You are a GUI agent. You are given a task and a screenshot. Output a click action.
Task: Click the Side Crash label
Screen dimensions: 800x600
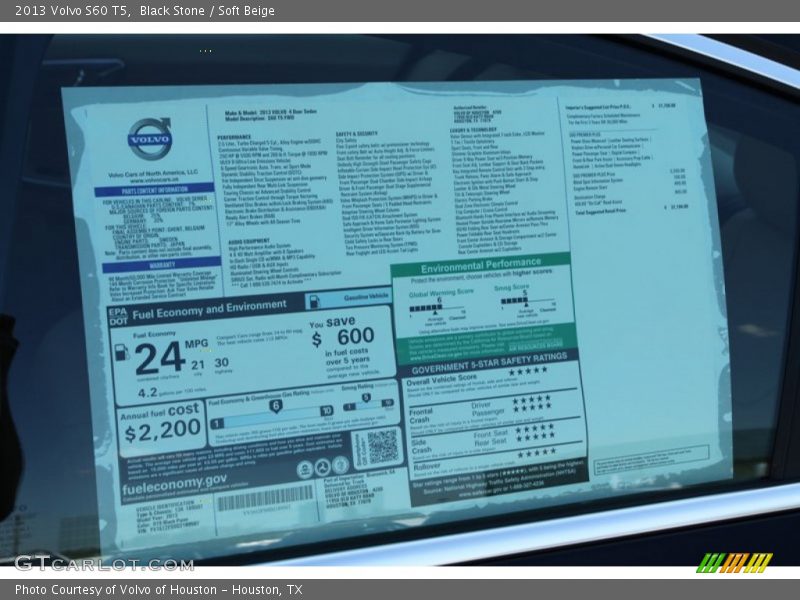(x=421, y=446)
